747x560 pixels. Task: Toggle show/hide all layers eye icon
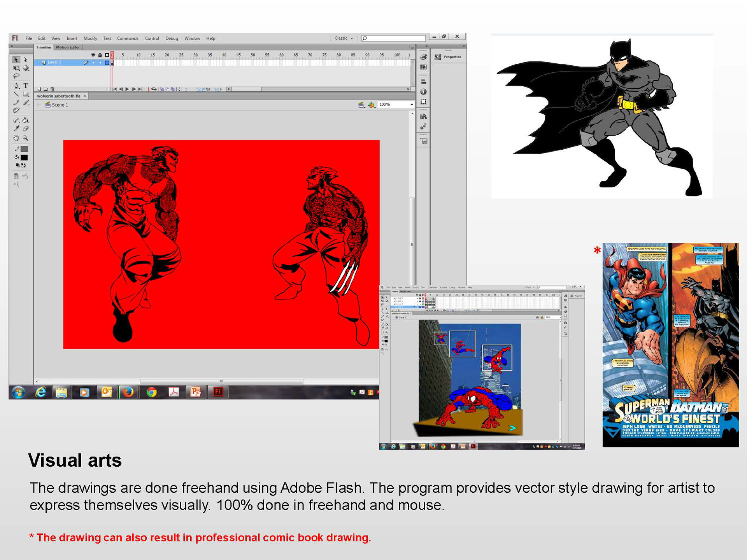93,55
